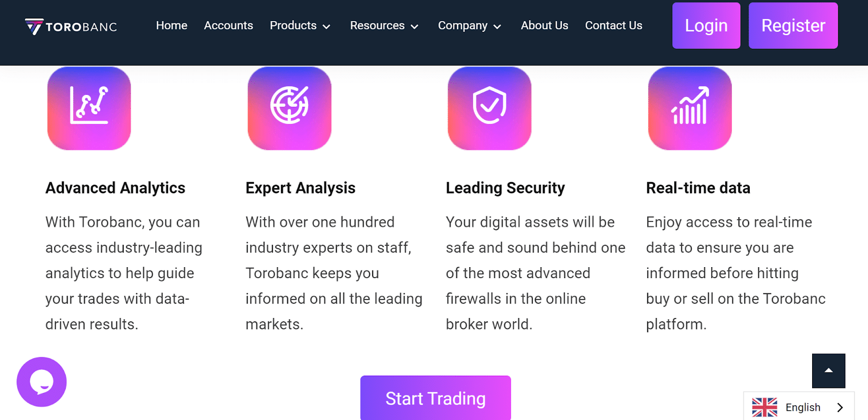Navigate to About Us
868x420 pixels.
click(x=544, y=25)
